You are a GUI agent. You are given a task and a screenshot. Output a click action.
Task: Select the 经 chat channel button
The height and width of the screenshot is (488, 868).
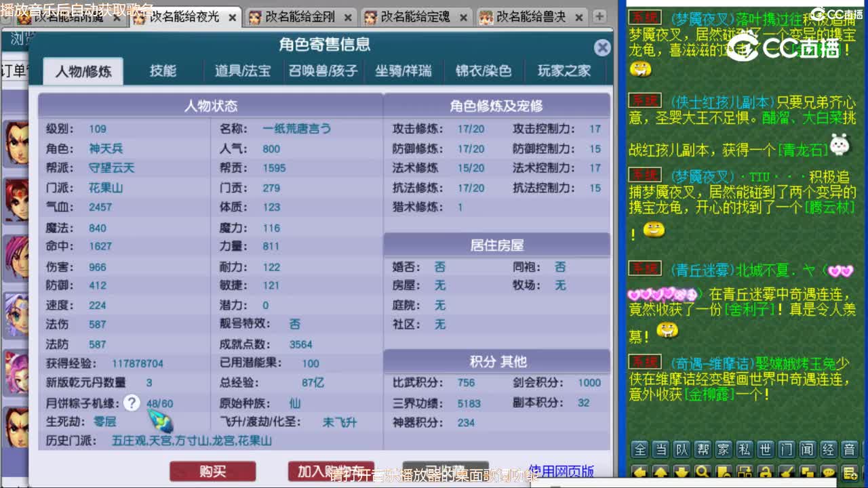pyautogui.click(x=829, y=450)
